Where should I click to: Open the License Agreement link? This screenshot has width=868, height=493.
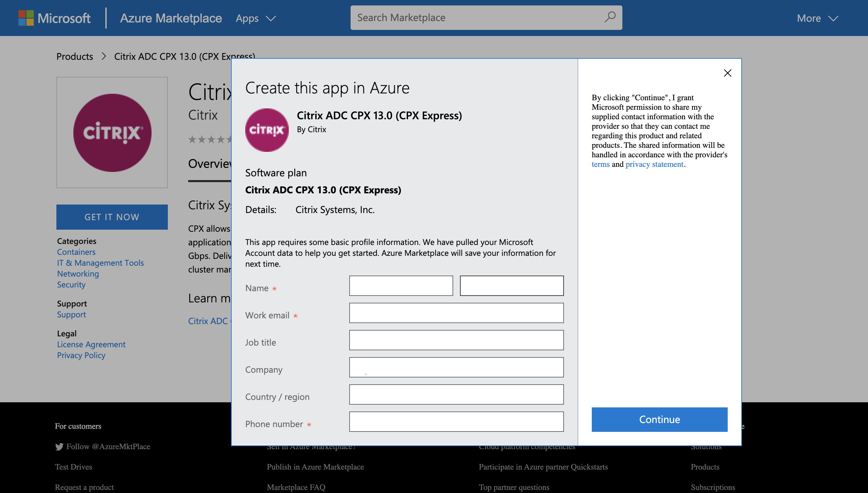tap(91, 345)
